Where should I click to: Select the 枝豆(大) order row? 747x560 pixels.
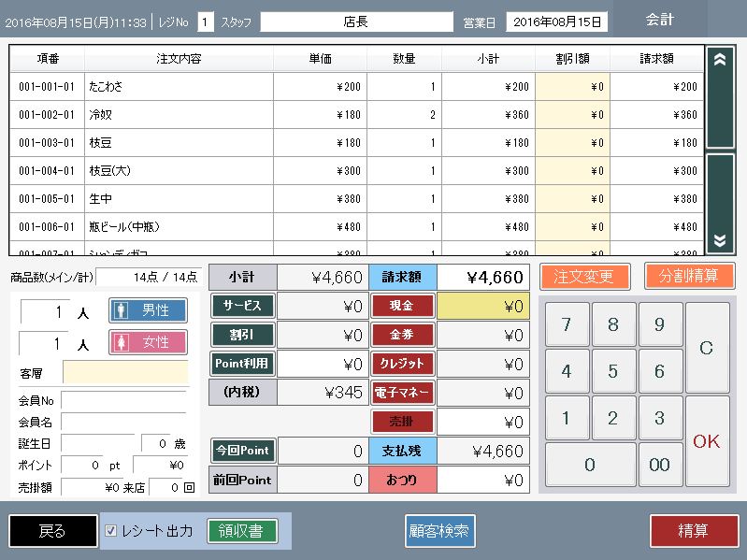[x=356, y=171]
